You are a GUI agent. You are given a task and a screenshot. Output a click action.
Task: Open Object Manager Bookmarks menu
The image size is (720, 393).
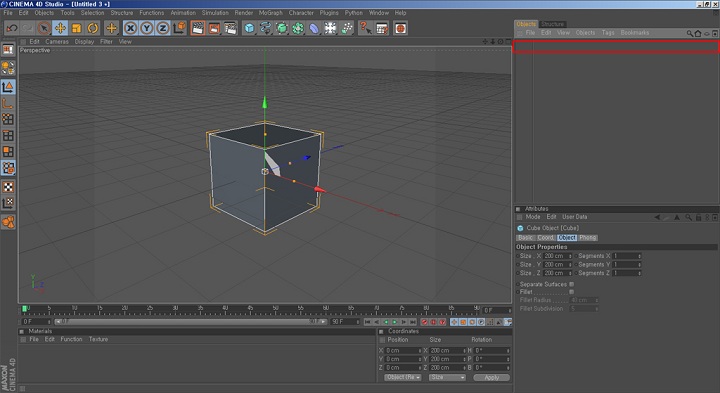point(635,33)
